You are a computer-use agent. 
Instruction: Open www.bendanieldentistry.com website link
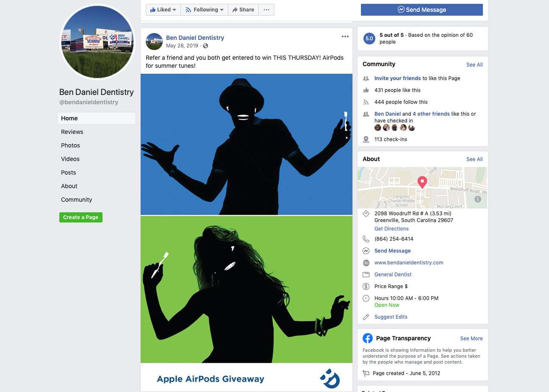tap(409, 263)
